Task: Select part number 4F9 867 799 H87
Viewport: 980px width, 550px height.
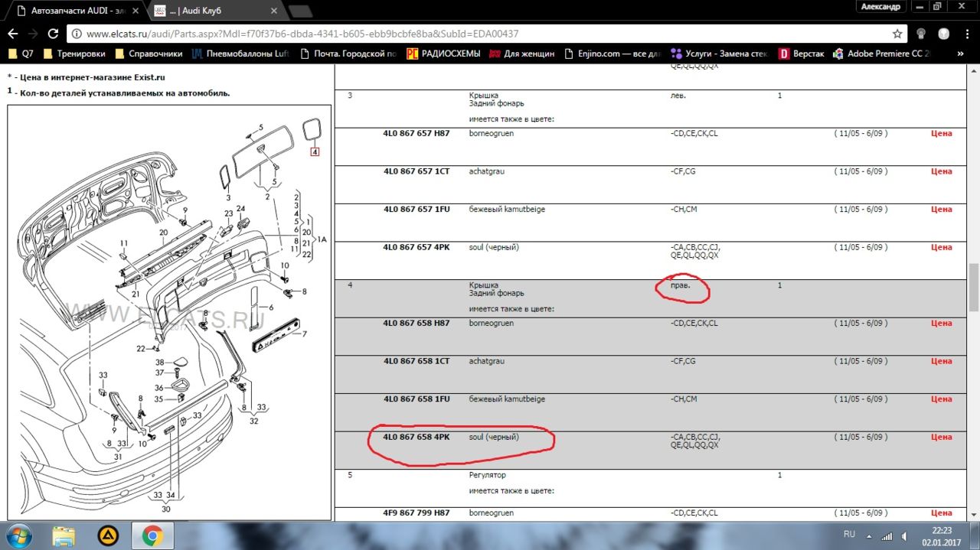Action: 416,513
